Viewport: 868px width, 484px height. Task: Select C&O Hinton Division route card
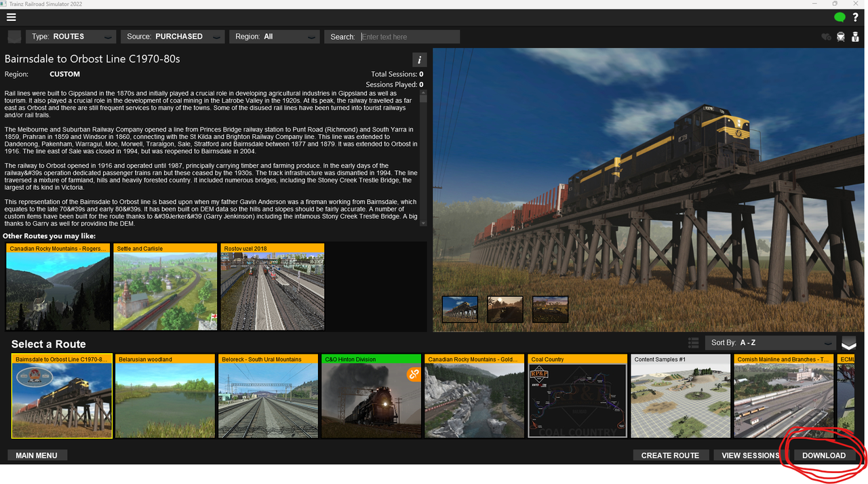[x=372, y=397]
